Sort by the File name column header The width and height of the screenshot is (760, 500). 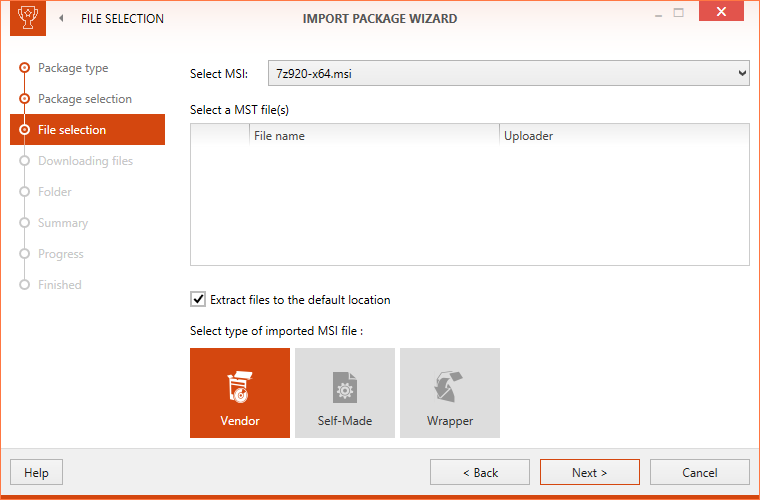(x=374, y=136)
